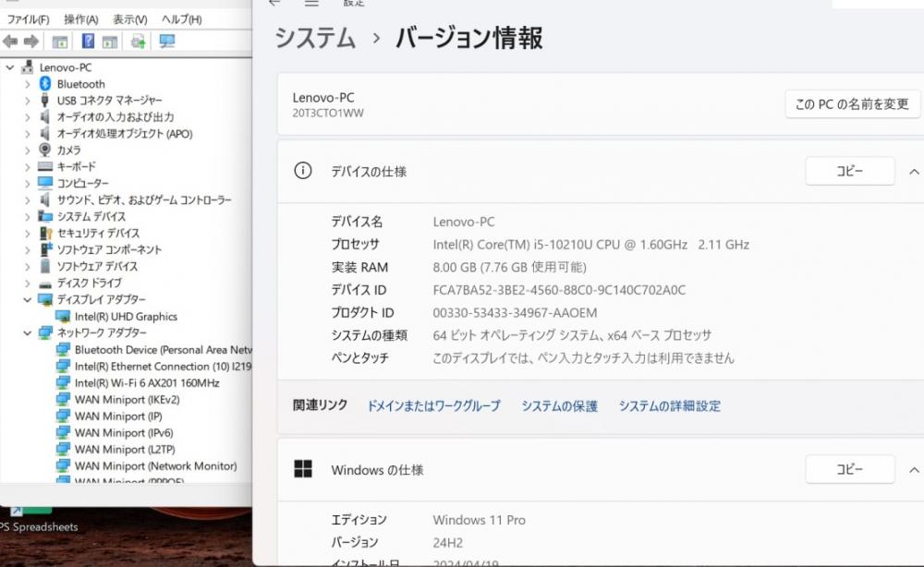The width and height of the screenshot is (924, 567).
Task: Select the カメラ device icon
Action: (x=44, y=150)
